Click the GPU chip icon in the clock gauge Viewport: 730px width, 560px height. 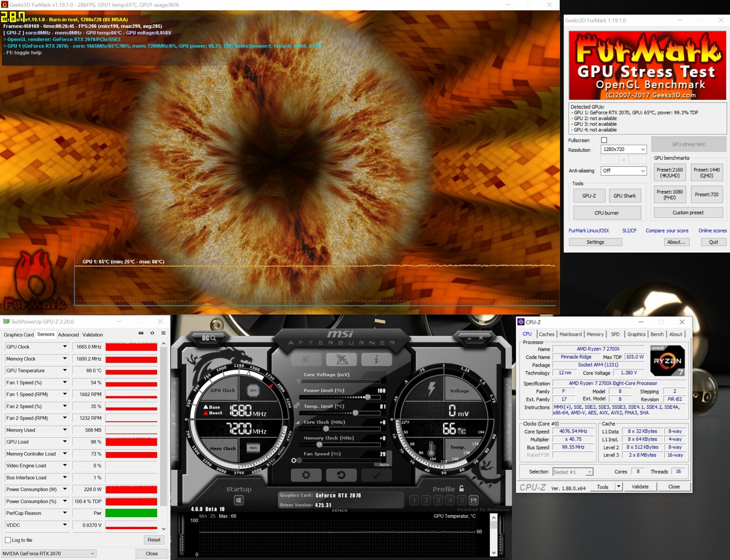pyautogui.click(x=253, y=390)
